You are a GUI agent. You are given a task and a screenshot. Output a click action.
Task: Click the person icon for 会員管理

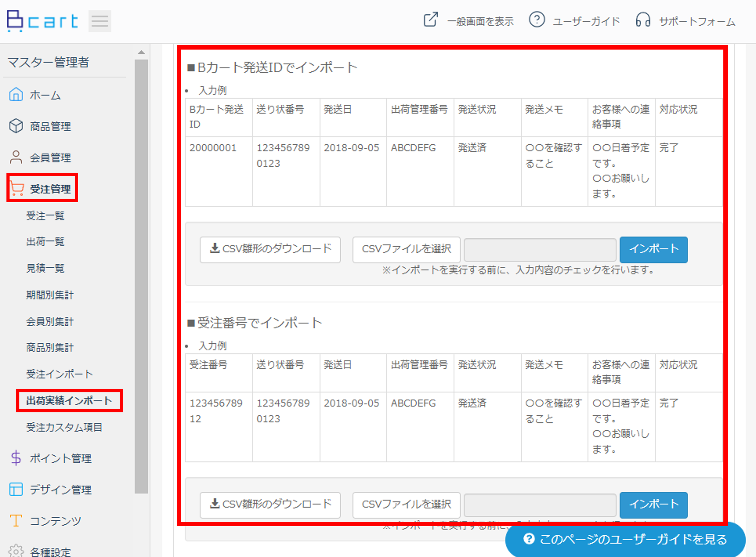[x=16, y=157]
